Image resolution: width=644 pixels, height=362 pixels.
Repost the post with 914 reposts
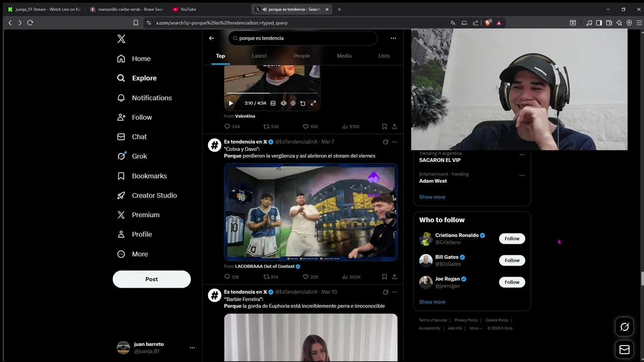click(x=271, y=277)
